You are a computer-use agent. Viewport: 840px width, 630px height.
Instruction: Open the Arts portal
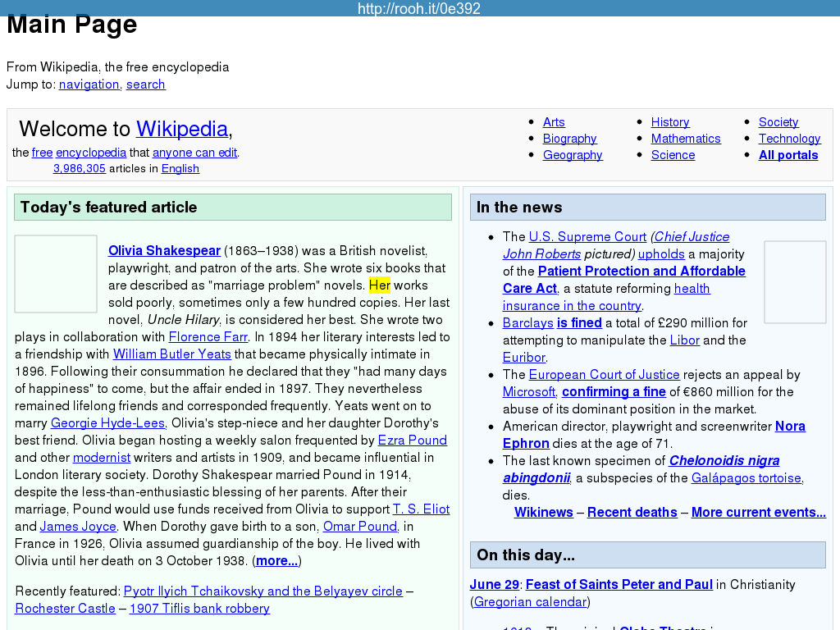(x=554, y=122)
